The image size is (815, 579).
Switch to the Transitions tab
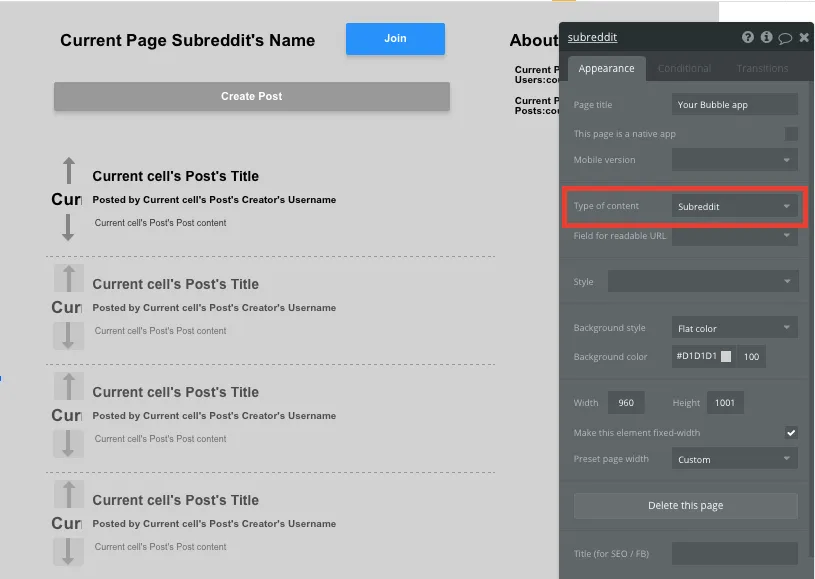(762, 69)
